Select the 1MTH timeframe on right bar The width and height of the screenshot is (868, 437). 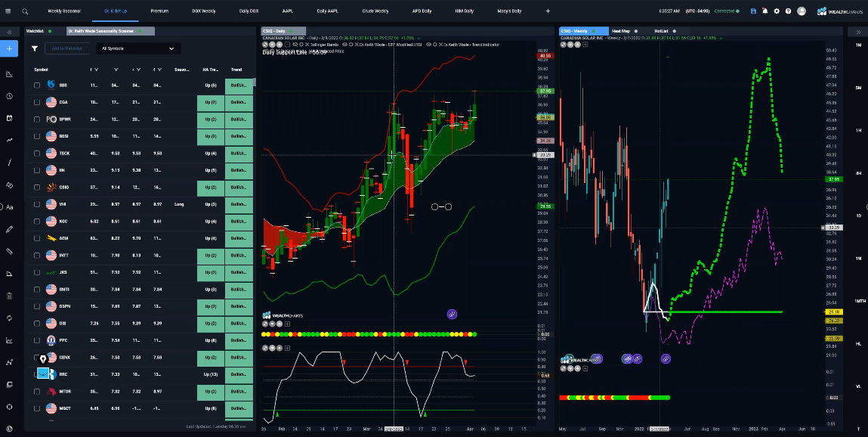pos(858,301)
